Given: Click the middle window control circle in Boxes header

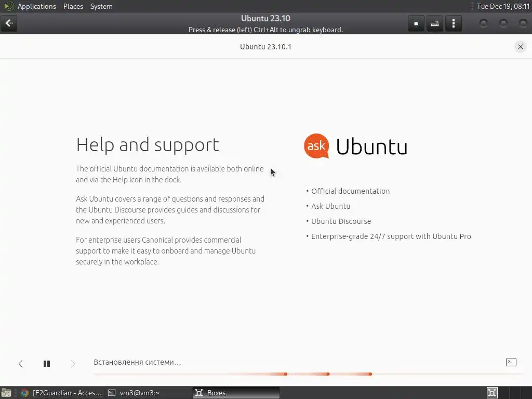Looking at the screenshot, I should click(x=503, y=23).
